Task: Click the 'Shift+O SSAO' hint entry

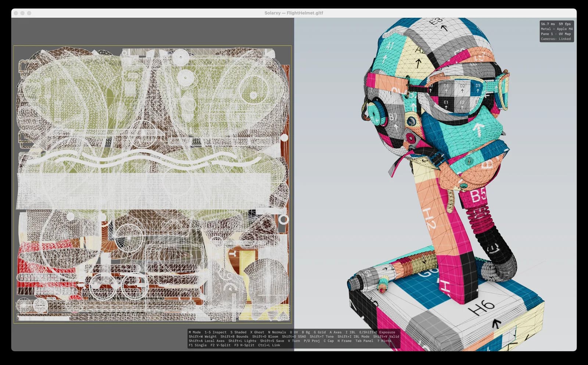Action: pos(294,337)
